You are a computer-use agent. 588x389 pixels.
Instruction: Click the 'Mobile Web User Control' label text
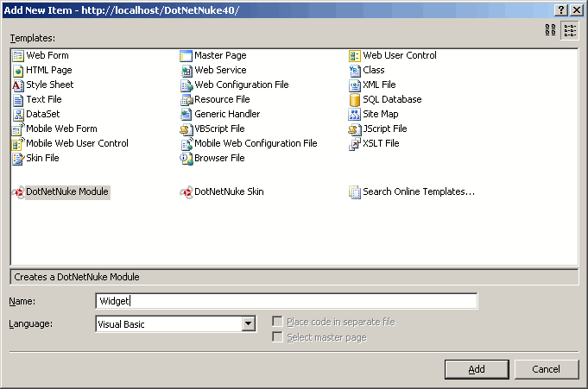[77, 143]
